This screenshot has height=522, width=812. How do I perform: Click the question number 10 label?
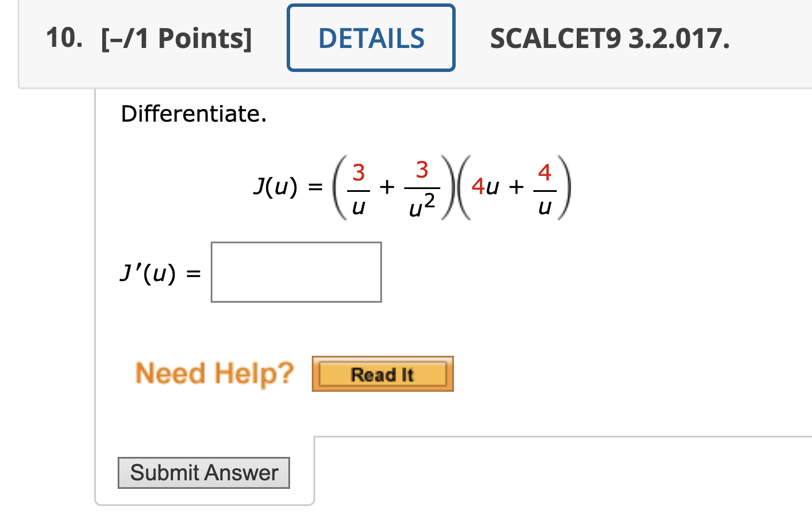(62, 38)
